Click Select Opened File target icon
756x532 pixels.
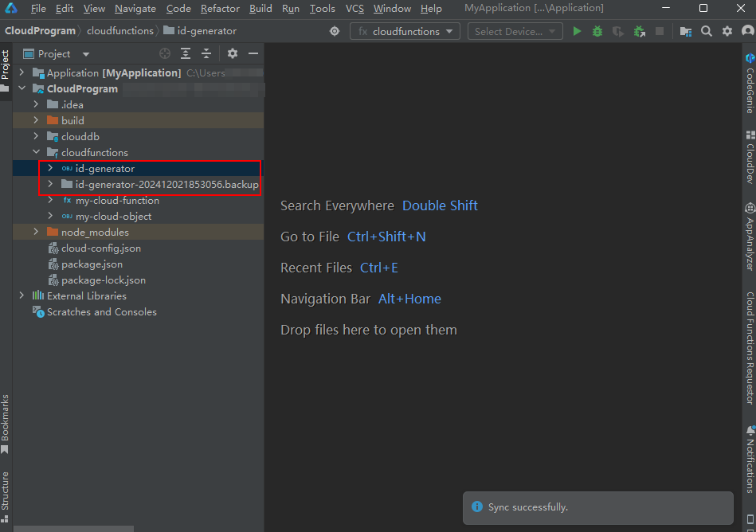pyautogui.click(x=165, y=54)
